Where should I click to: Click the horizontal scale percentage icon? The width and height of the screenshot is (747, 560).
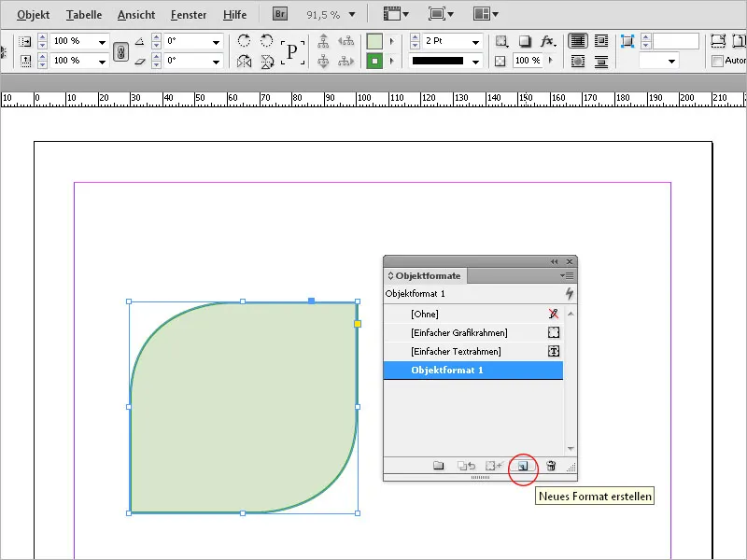[25, 41]
